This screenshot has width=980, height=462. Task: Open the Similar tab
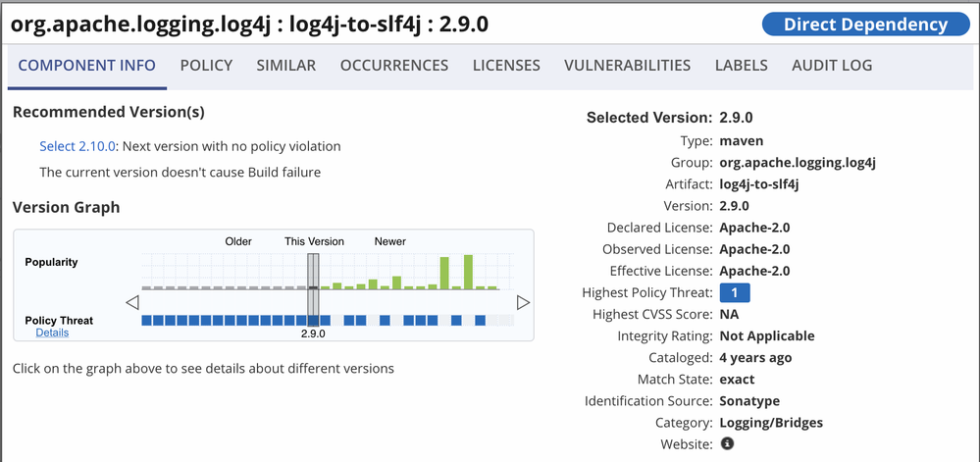[286, 66]
